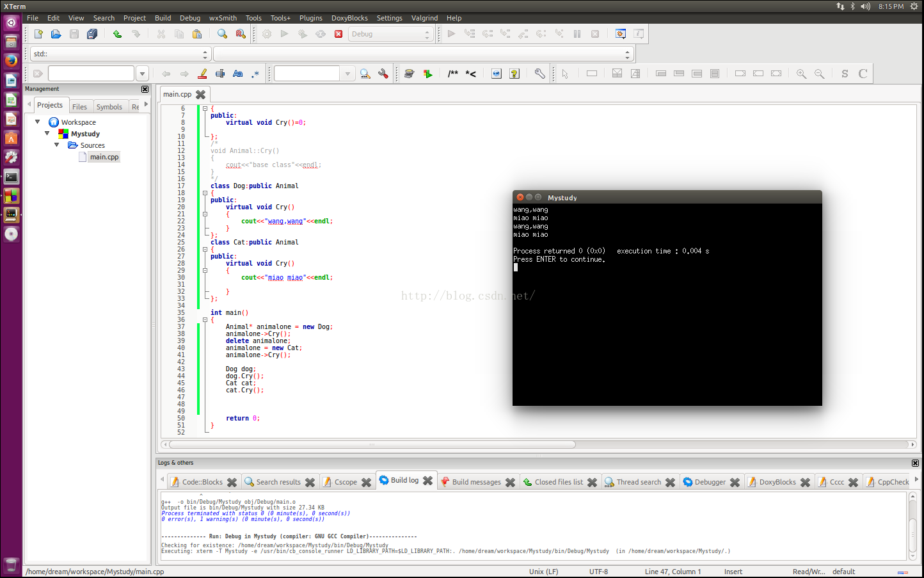Switch to the Build messages log tab

pyautogui.click(x=477, y=482)
